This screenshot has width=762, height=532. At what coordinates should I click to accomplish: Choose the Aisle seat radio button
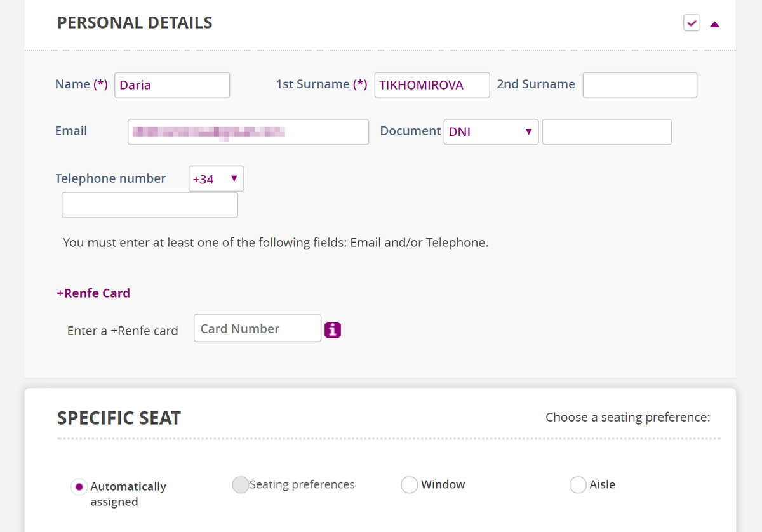578,485
